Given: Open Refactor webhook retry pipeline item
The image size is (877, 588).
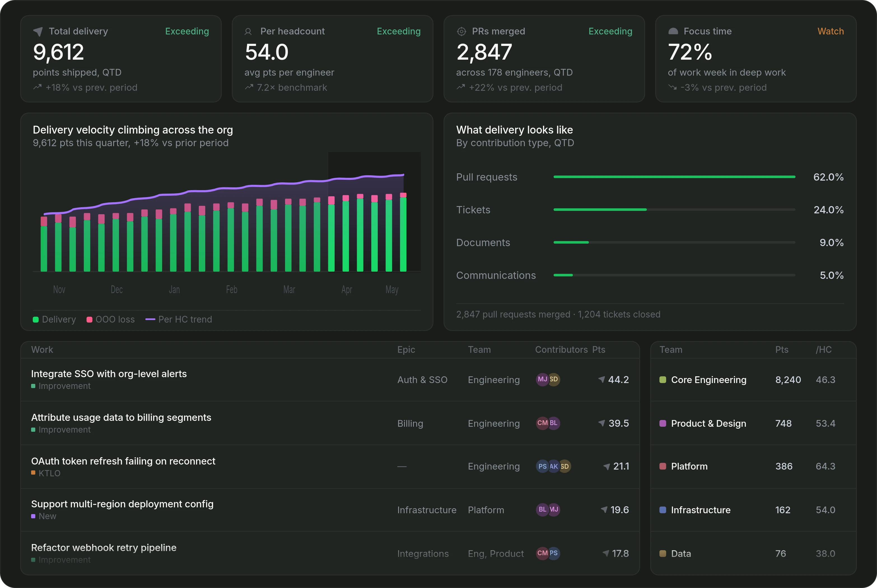Looking at the screenshot, I should click(104, 547).
